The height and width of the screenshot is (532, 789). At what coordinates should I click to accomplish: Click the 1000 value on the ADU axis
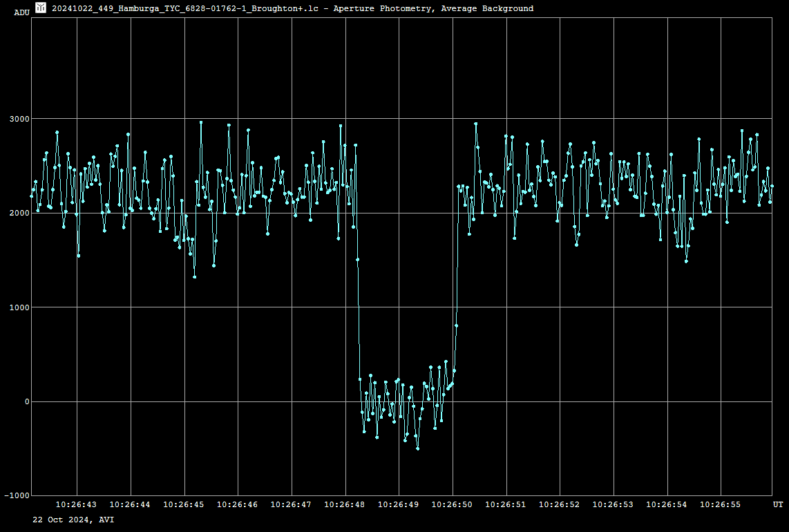pyautogui.click(x=19, y=307)
